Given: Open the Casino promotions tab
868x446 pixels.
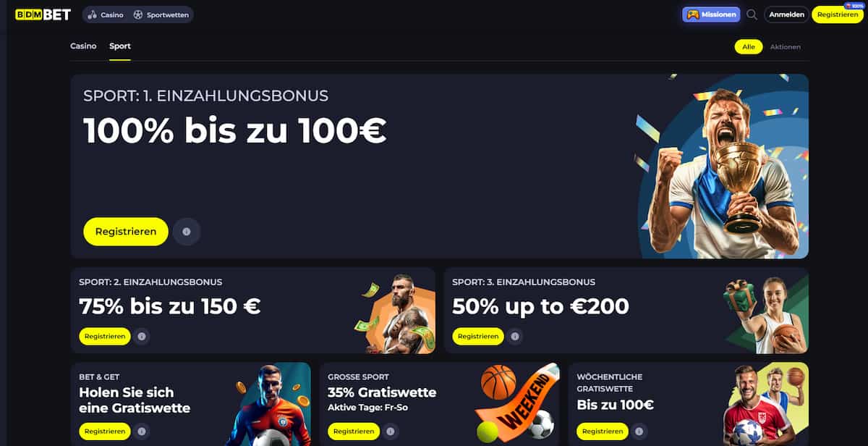Looking at the screenshot, I should (83, 46).
